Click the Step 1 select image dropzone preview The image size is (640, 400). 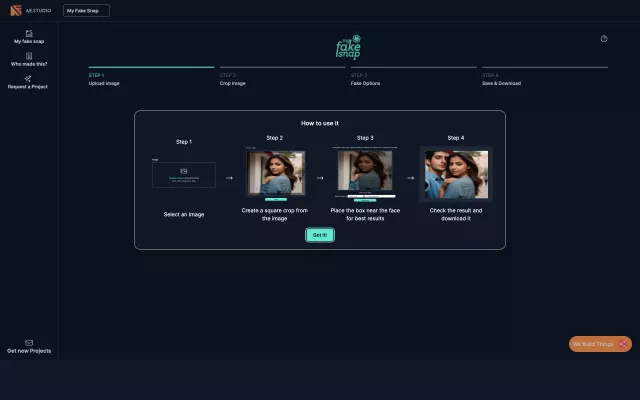tap(183, 176)
